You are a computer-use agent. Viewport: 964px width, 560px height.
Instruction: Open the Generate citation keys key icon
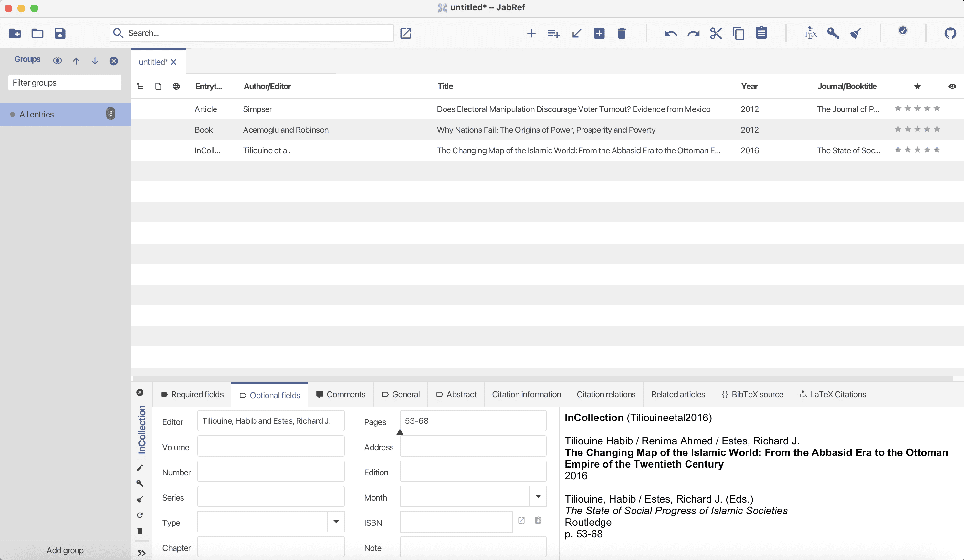(833, 33)
